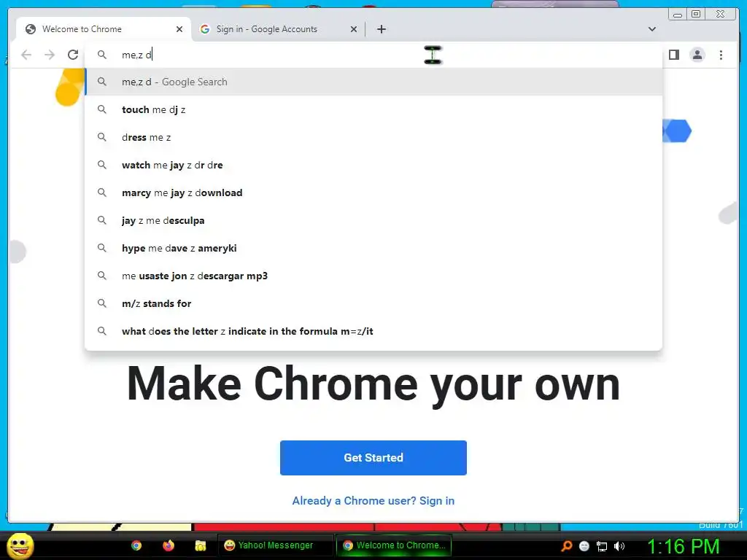Click the search icon in address bar
Viewport: 747px width, 560px height.
tap(102, 55)
